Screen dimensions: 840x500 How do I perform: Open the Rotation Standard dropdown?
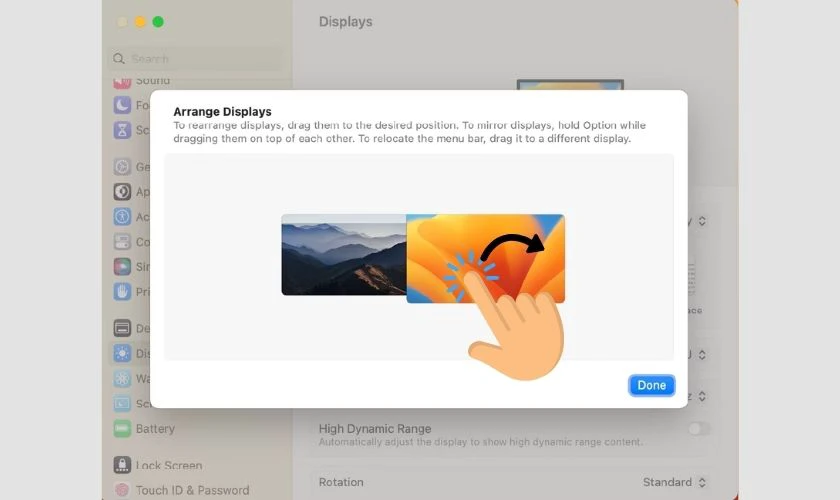click(675, 482)
